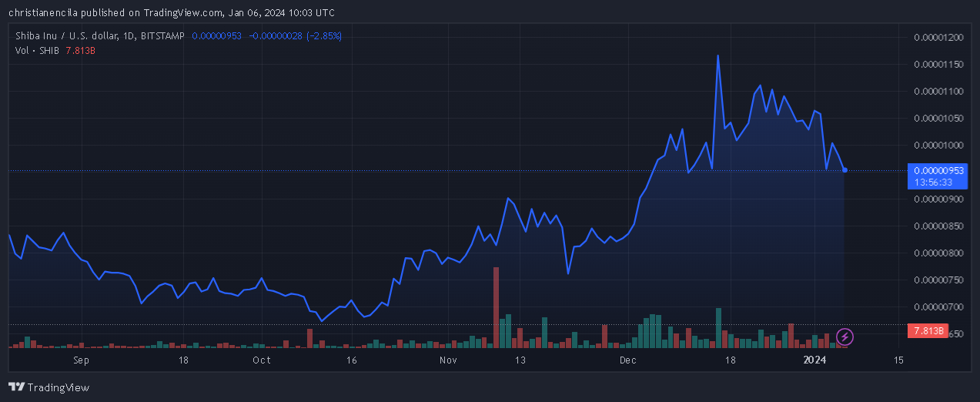The image size is (980, 402).
Task: Select the Nov label on time axis
Action: point(447,360)
